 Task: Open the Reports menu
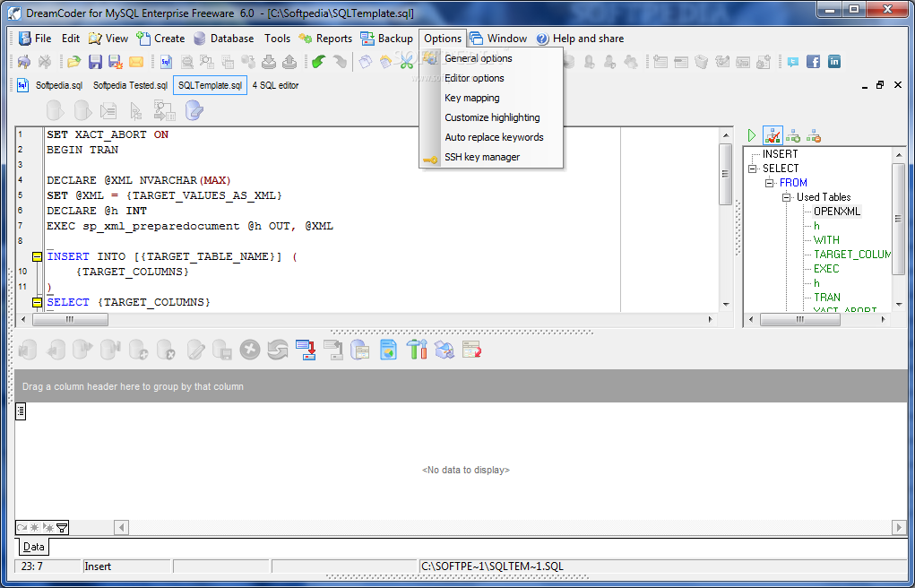pos(325,39)
